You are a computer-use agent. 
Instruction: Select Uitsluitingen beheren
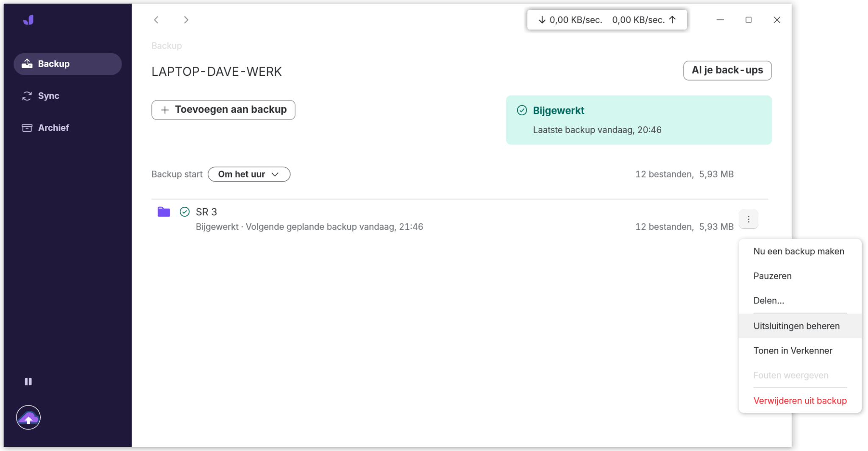point(800,326)
